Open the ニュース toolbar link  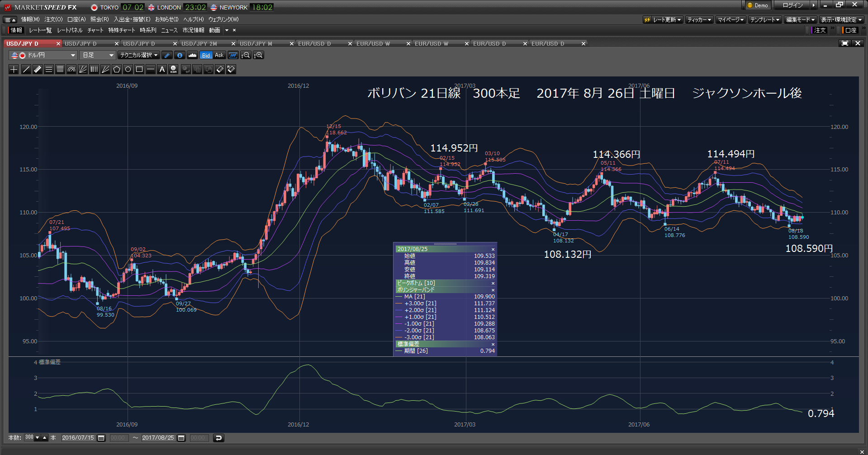pos(169,30)
